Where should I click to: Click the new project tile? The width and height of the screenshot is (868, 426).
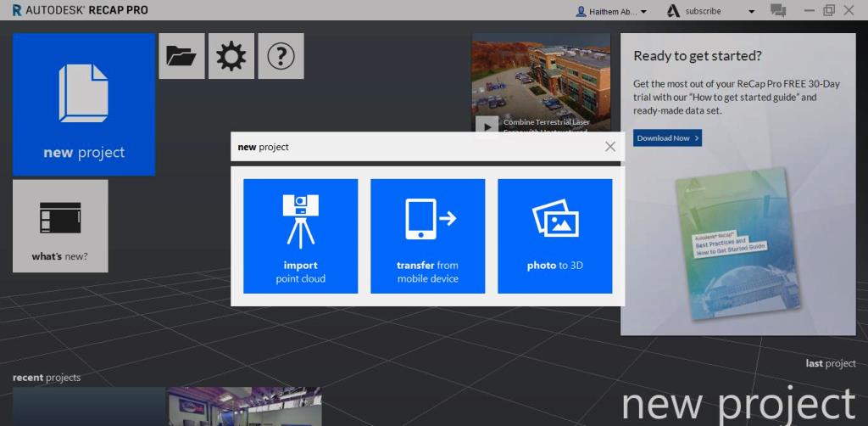pos(84,104)
